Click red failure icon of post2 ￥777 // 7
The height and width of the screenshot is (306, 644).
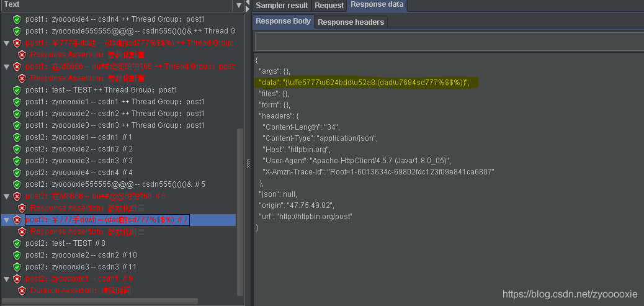coord(17,220)
